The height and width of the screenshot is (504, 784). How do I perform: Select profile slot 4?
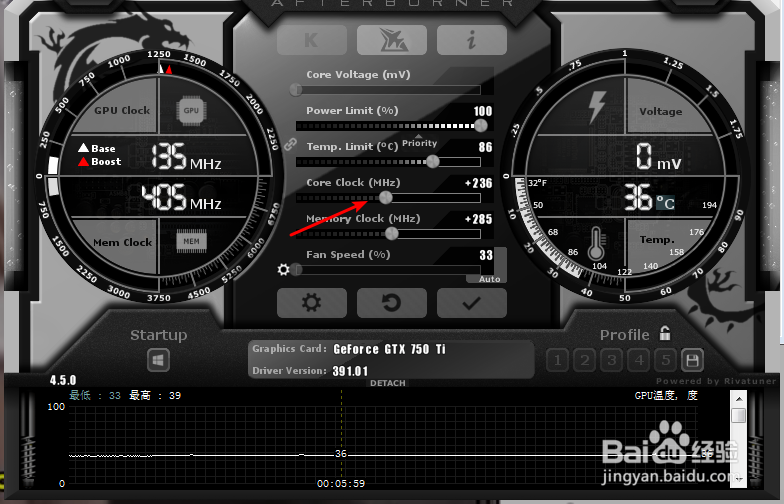point(638,360)
